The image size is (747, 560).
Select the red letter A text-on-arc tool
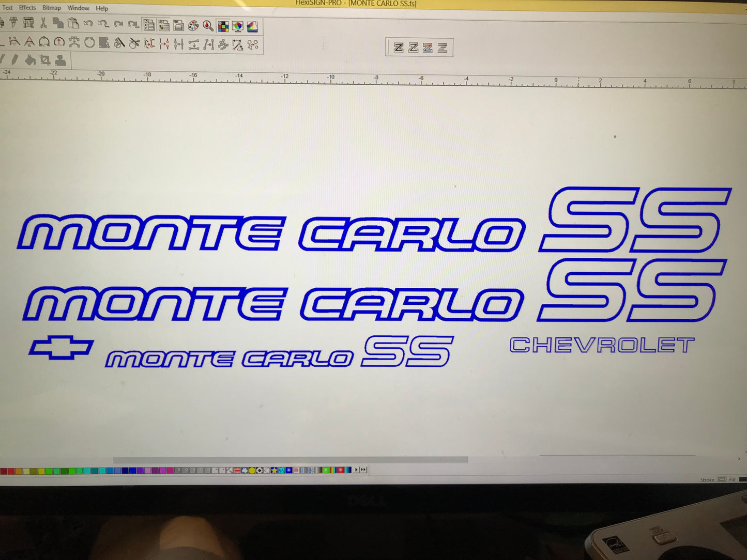(x=29, y=42)
